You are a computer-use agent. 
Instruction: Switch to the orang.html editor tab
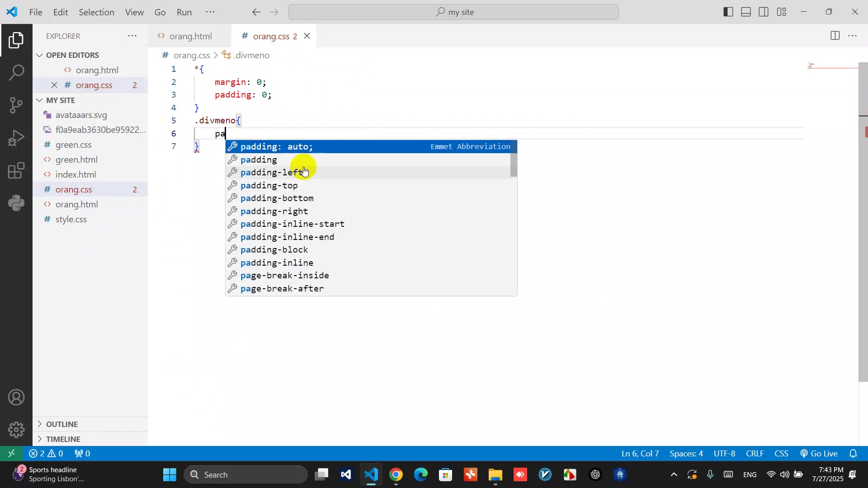pos(190,36)
